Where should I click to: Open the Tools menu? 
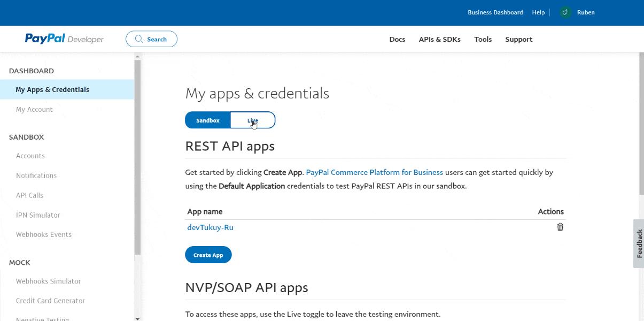pyautogui.click(x=483, y=39)
